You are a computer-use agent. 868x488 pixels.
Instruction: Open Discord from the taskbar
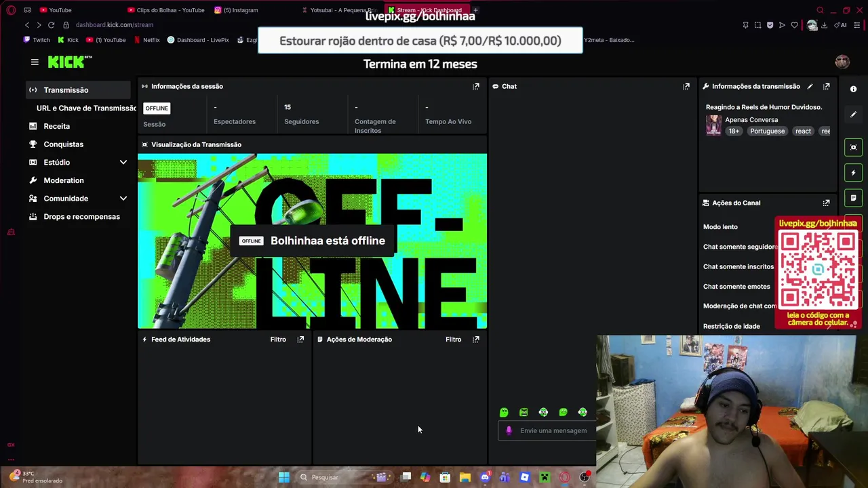coord(485,477)
